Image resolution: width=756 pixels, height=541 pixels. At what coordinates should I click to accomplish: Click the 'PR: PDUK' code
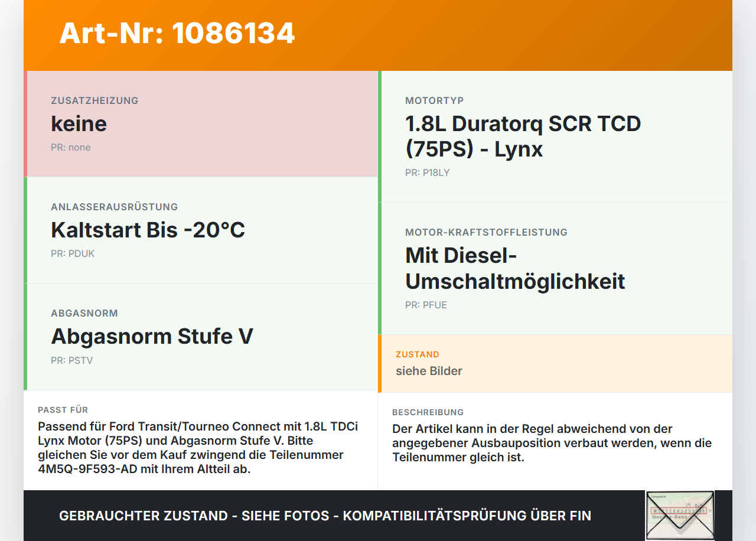pyautogui.click(x=73, y=253)
